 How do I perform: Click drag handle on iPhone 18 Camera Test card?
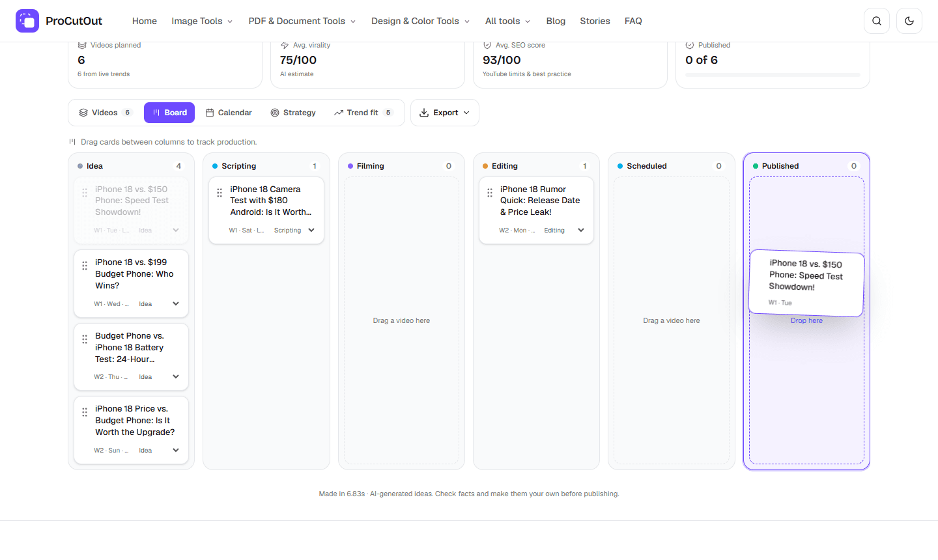(220, 193)
